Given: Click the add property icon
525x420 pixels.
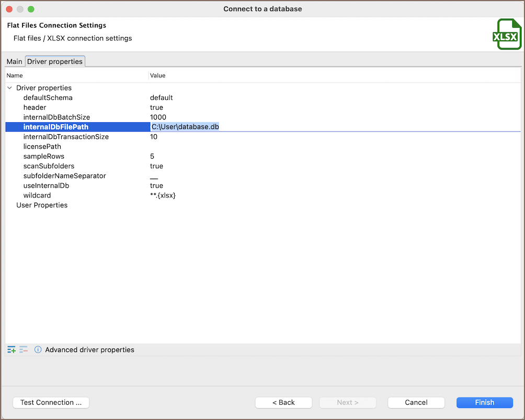Looking at the screenshot, I should pyautogui.click(x=12, y=349).
